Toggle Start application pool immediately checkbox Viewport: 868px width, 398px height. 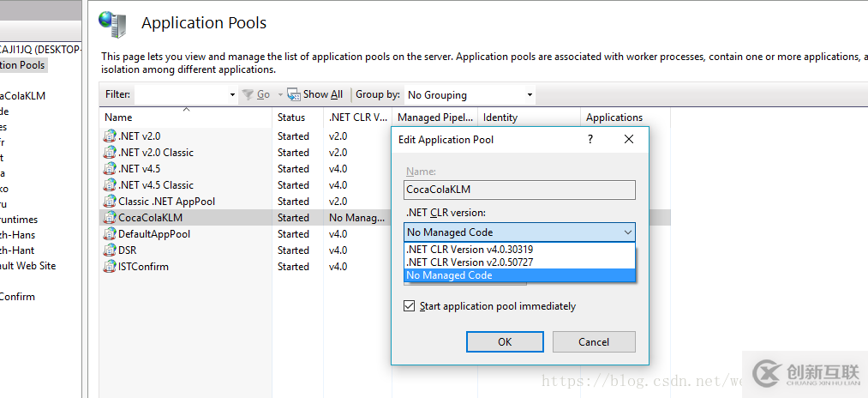410,306
